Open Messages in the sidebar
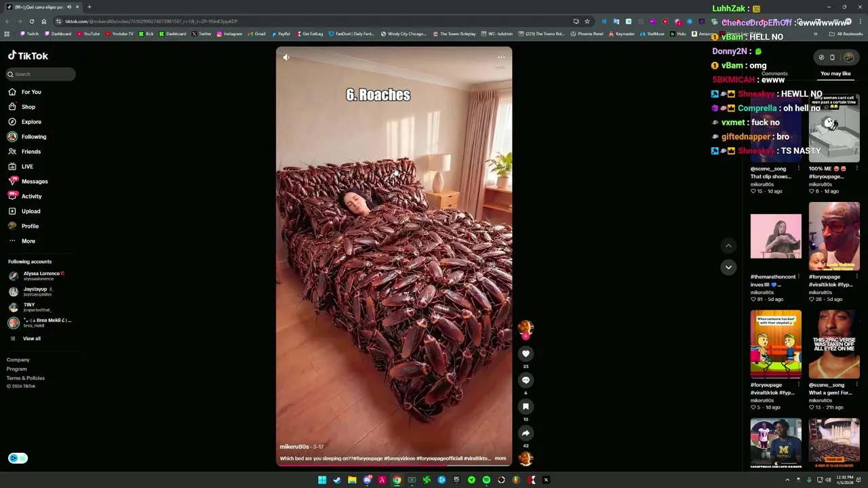This screenshot has width=868, height=488. click(x=28, y=182)
